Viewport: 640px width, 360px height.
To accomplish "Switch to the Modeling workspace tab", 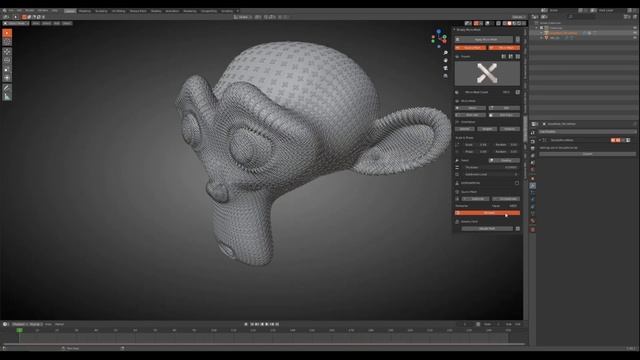I will [x=84, y=11].
